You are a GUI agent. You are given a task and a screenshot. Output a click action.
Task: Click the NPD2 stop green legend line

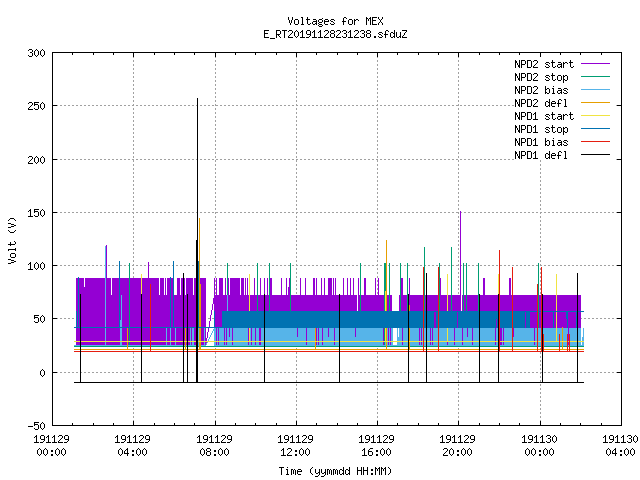[595, 77]
